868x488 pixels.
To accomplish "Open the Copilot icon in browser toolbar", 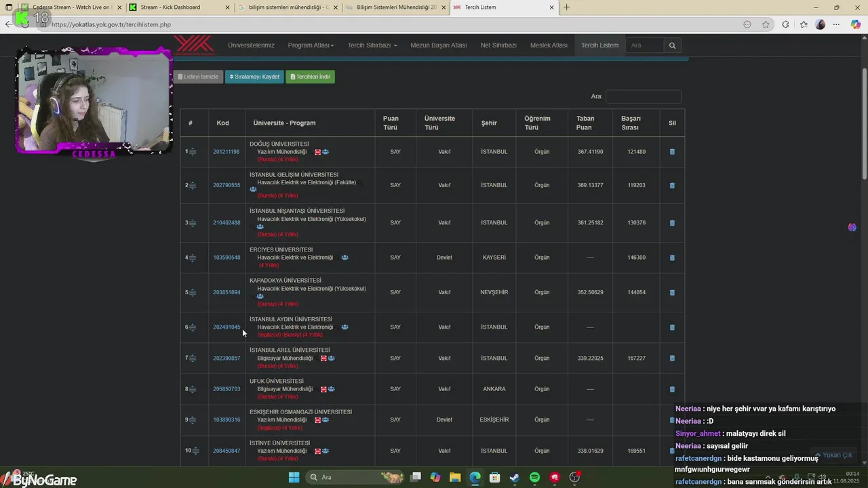I will pos(856,24).
